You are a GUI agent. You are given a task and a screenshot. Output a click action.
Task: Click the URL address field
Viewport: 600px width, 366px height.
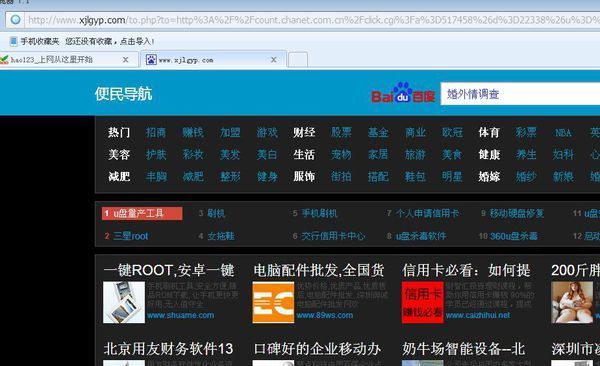point(312,20)
